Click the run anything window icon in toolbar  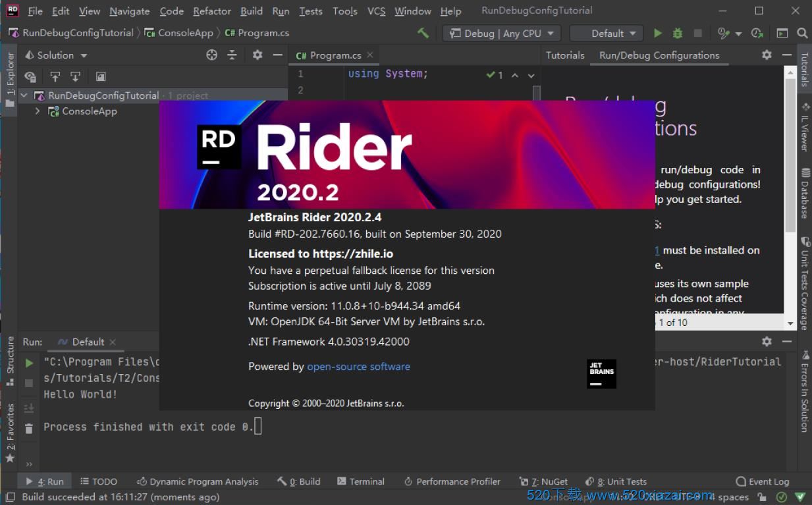782,33
